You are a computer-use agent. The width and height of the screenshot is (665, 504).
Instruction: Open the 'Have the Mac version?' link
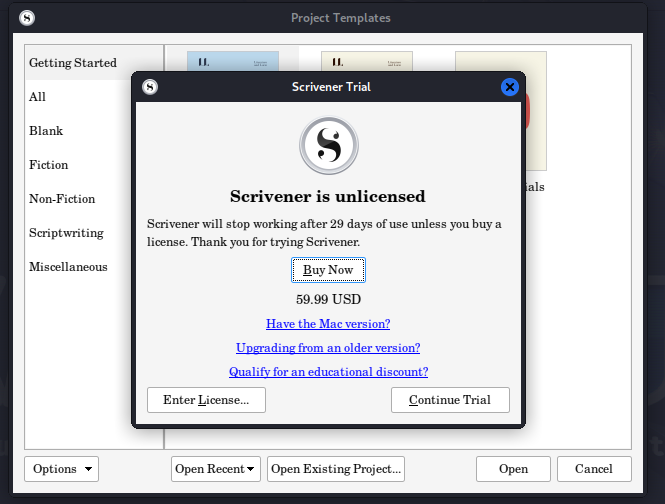[x=328, y=324]
